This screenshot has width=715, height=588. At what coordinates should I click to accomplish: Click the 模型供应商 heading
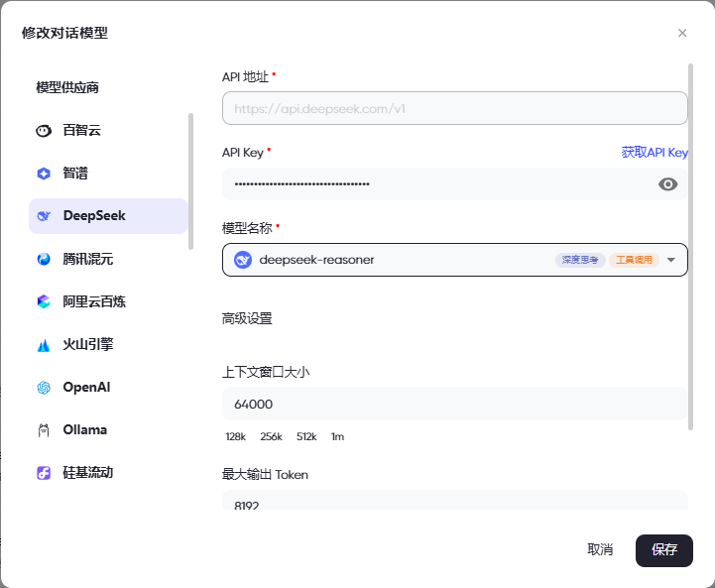coord(67,87)
